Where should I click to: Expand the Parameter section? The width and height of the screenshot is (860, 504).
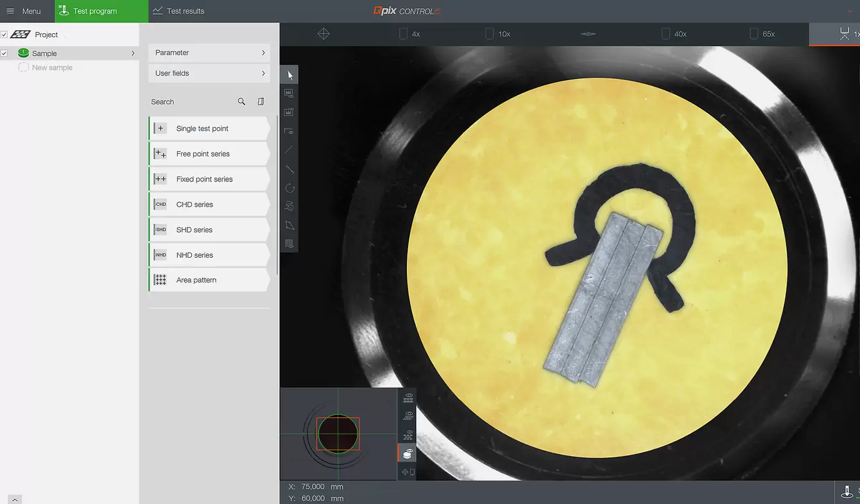(209, 53)
